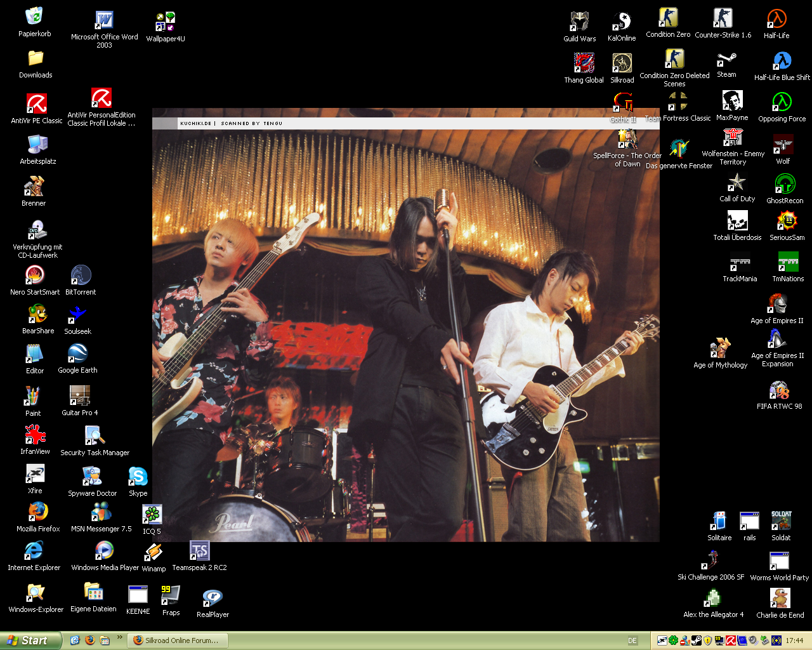Image resolution: width=812 pixels, height=650 pixels.
Task: Select the Age of Mythology icon
Action: tap(720, 348)
